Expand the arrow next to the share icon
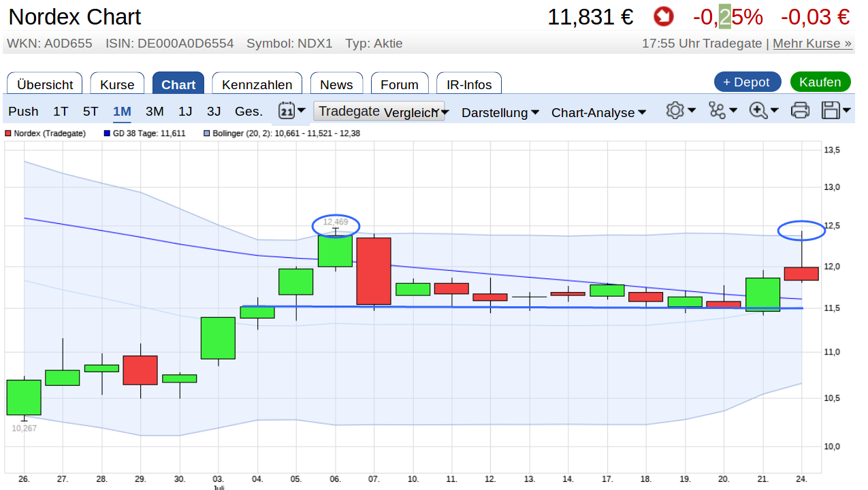 (x=733, y=110)
